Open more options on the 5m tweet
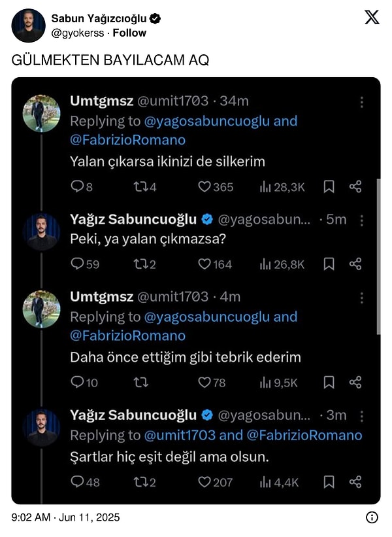392x537 pixels. pos(361,220)
